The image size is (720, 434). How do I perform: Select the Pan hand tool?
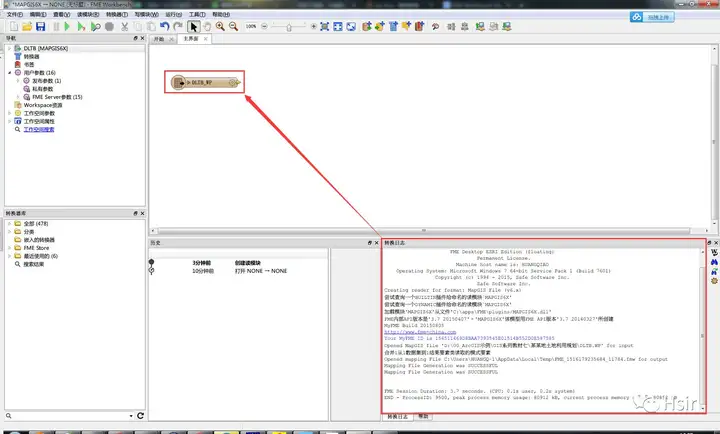point(207,27)
